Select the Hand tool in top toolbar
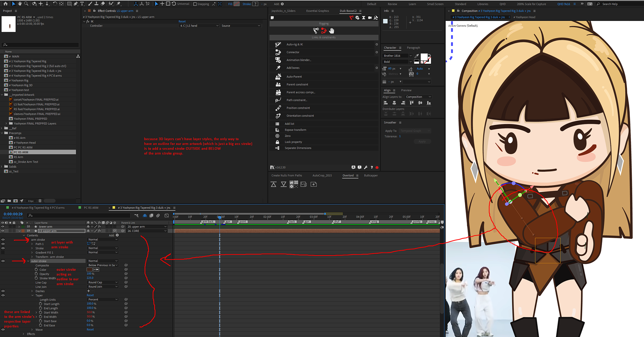The height and width of the screenshot is (337, 644). click(x=20, y=4)
